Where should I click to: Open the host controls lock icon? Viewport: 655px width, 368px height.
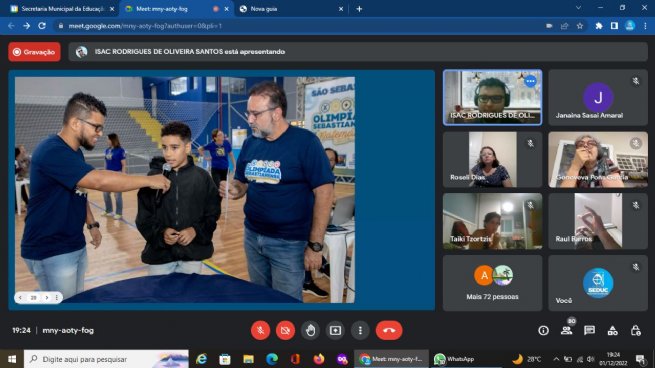pos(635,330)
